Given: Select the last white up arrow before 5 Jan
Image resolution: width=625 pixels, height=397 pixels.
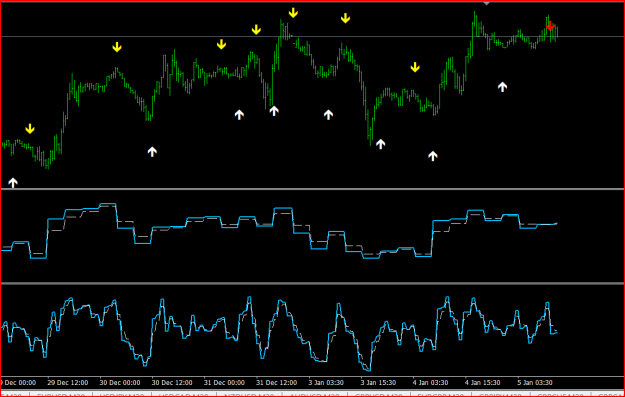Looking at the screenshot, I should click(503, 86).
